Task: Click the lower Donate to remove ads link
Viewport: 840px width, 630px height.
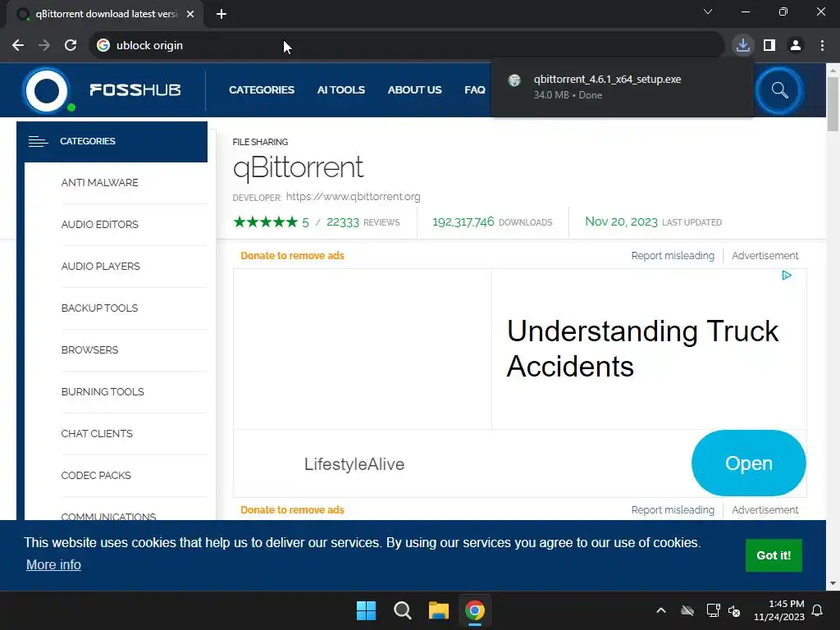Action: click(293, 510)
